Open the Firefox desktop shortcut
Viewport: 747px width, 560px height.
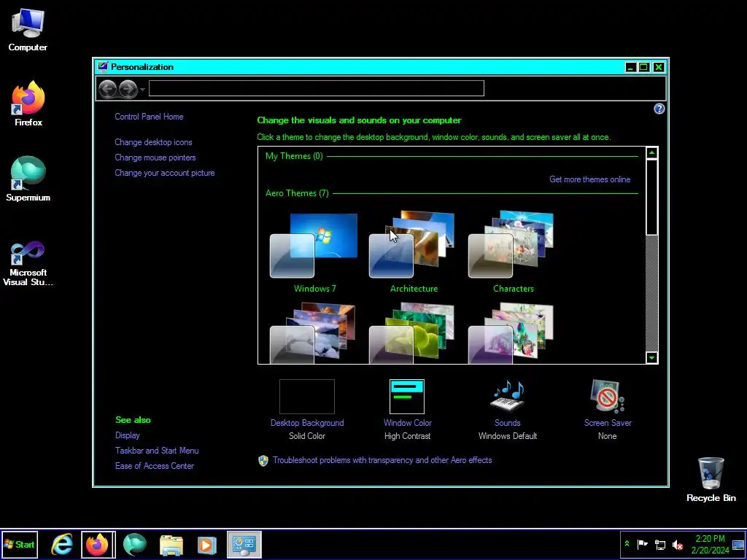28,104
